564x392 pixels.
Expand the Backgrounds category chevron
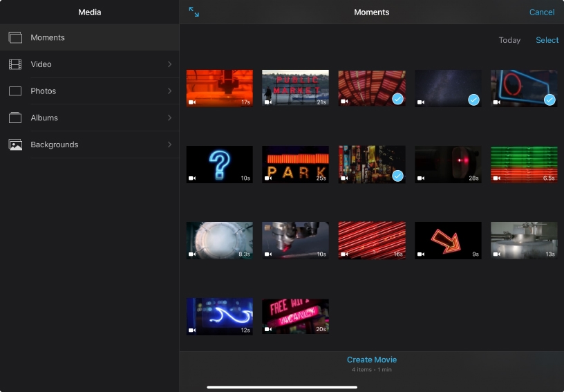[x=169, y=144]
